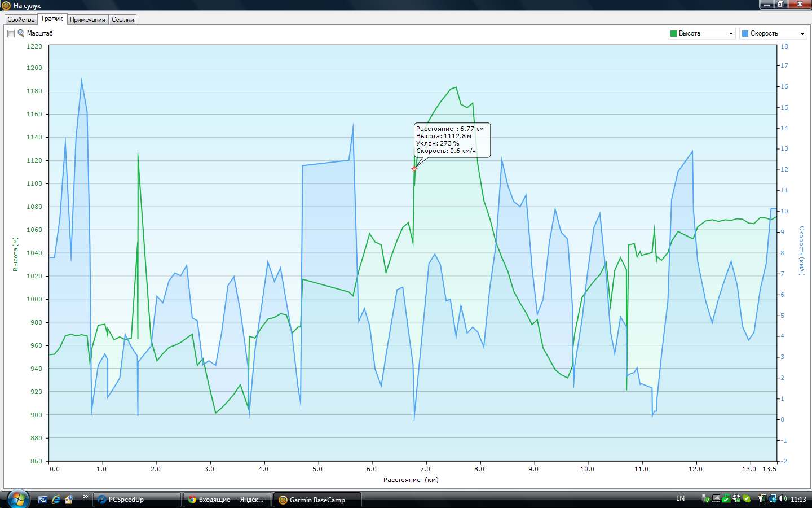Open the Примечания tab
812x508 pixels.
pos(87,20)
